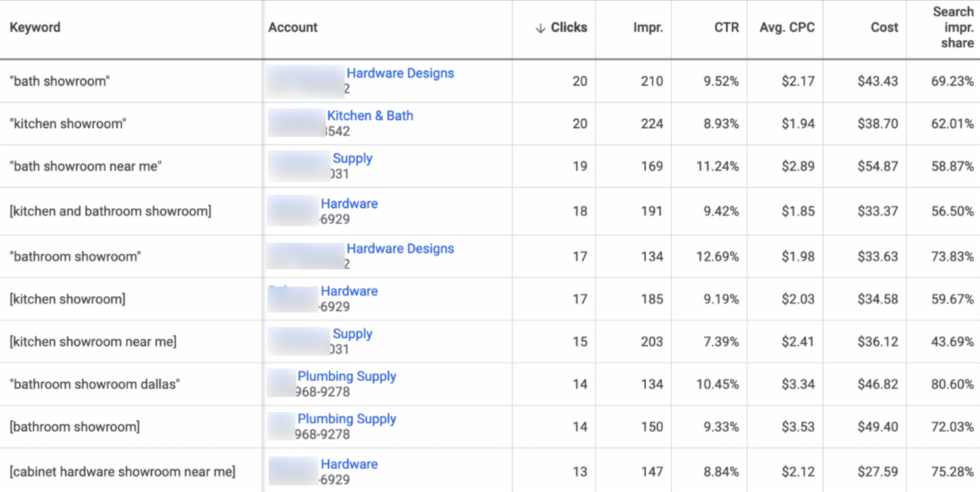Select keyword [kitchen and bathroom showroom]
Image resolution: width=980 pixels, height=492 pixels.
point(110,211)
